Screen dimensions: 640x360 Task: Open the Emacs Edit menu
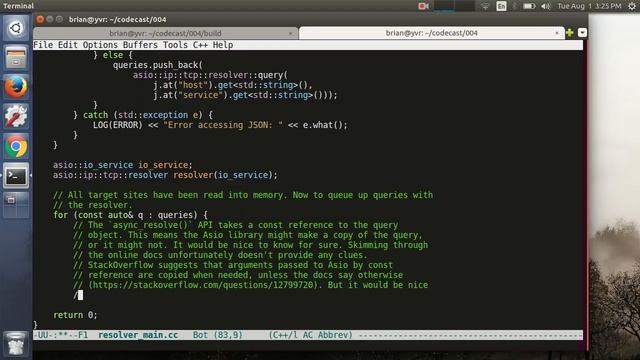[x=68, y=45]
